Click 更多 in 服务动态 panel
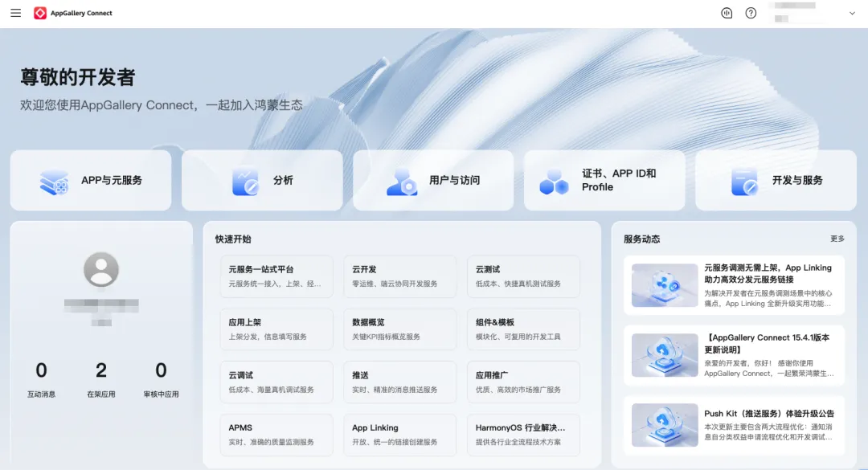The height and width of the screenshot is (470, 868). 837,239
